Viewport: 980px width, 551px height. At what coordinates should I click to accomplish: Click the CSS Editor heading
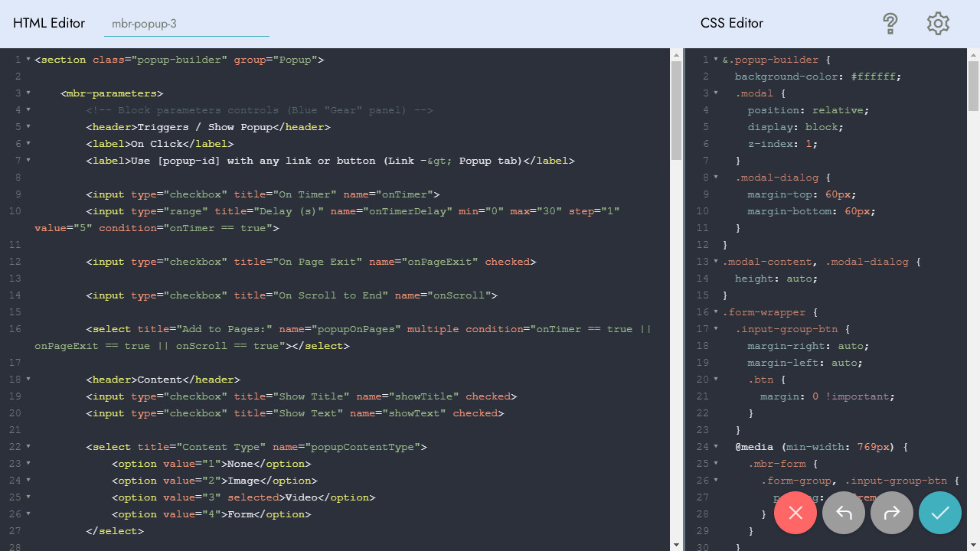tap(731, 24)
